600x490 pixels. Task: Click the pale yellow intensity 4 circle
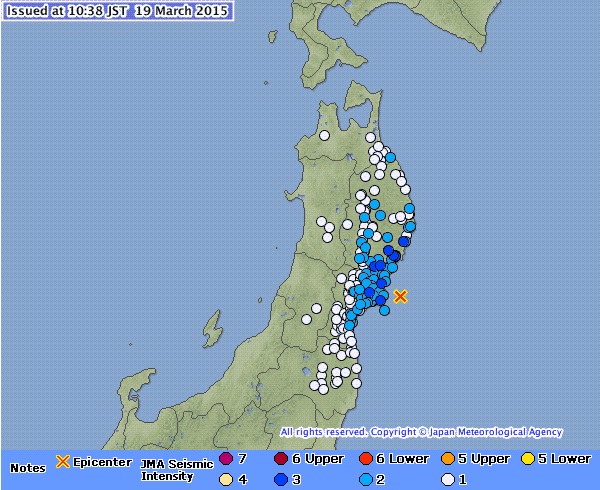[x=226, y=479]
